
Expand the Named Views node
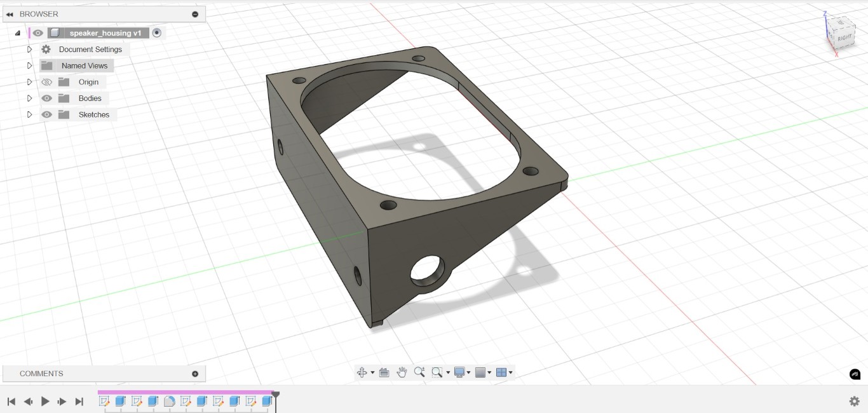click(x=29, y=65)
